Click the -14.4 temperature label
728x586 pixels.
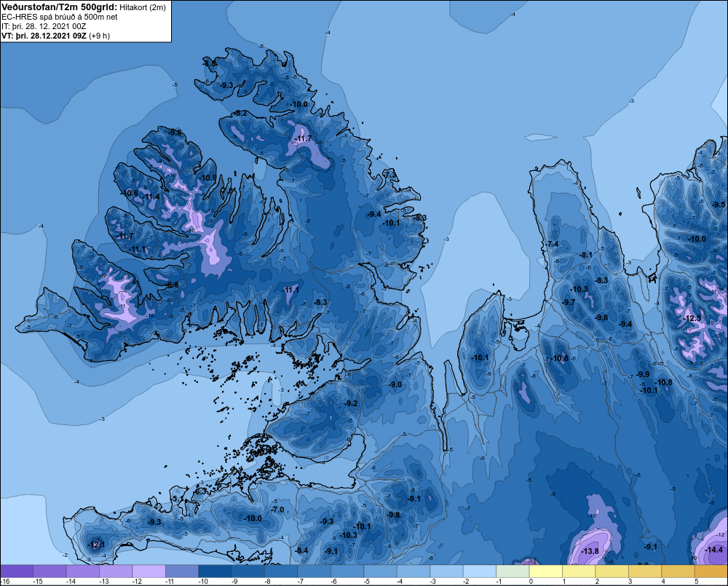coord(714,550)
